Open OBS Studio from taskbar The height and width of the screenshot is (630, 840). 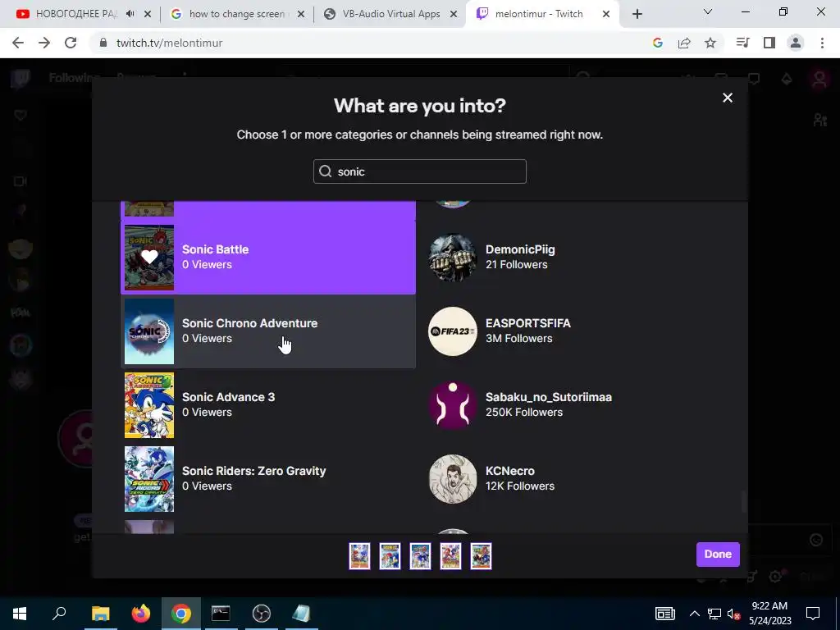[x=262, y=614]
